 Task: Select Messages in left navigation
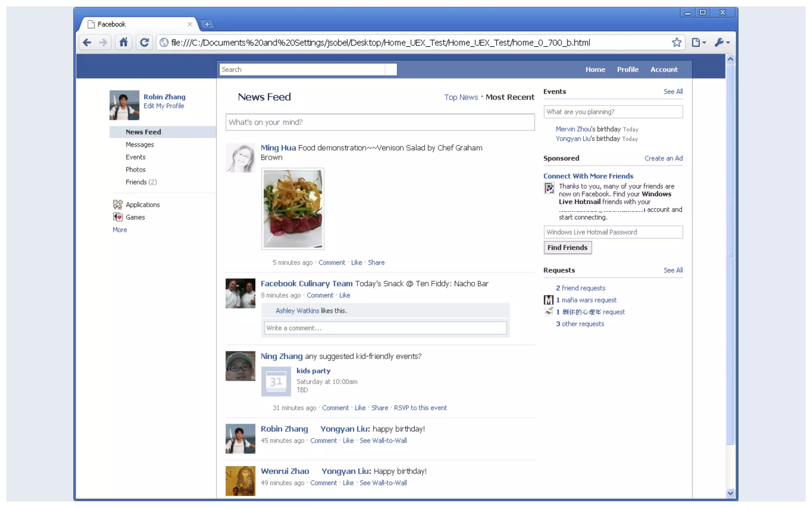coord(140,145)
